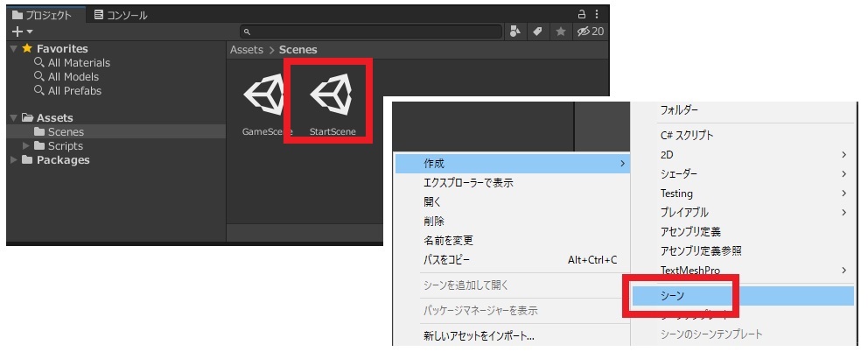Image resolution: width=868 pixels, height=359 pixels.
Task: Click the Packages folder icon
Action: click(x=27, y=159)
